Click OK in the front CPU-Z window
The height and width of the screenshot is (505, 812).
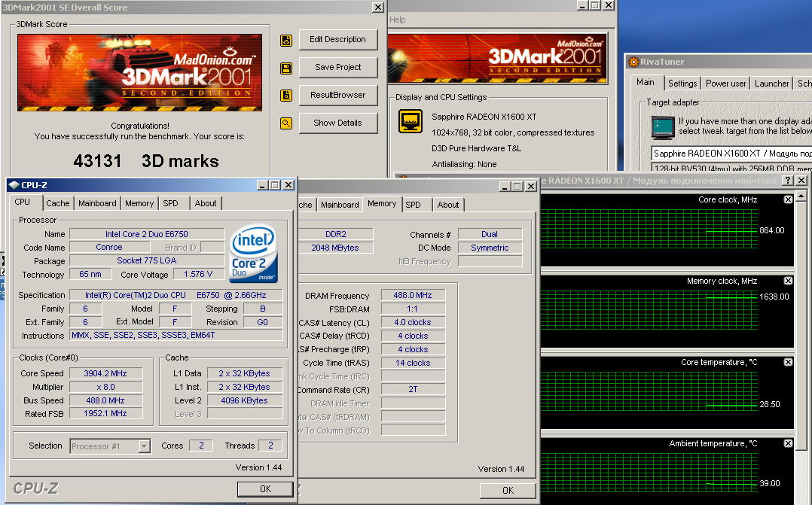coord(265,489)
